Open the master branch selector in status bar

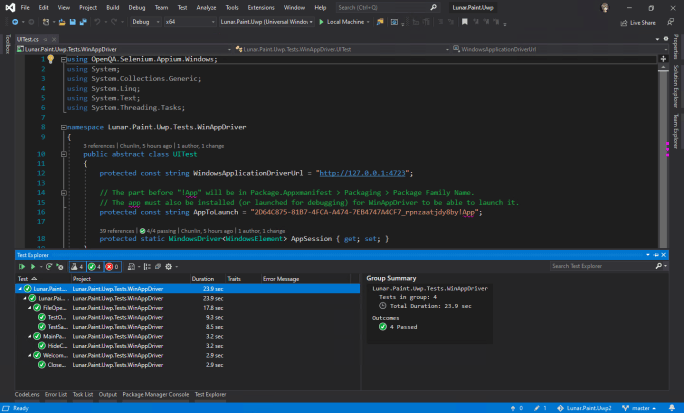[x=640, y=408]
